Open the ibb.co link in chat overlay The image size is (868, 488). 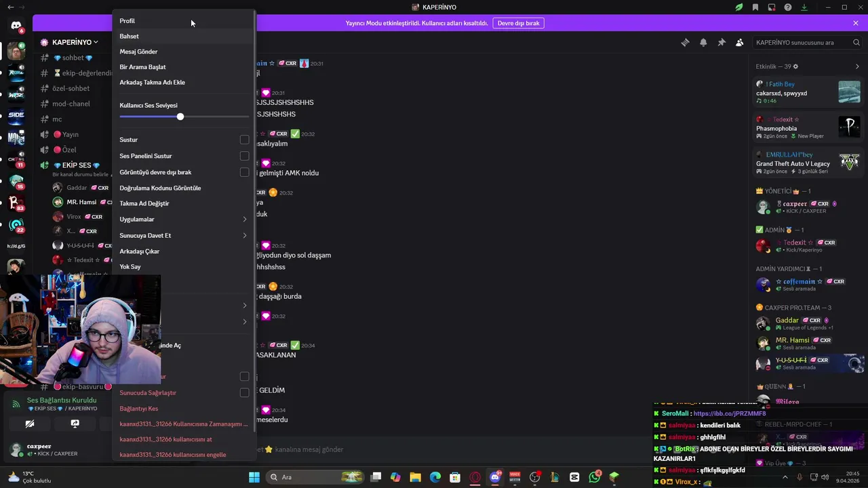click(x=730, y=413)
